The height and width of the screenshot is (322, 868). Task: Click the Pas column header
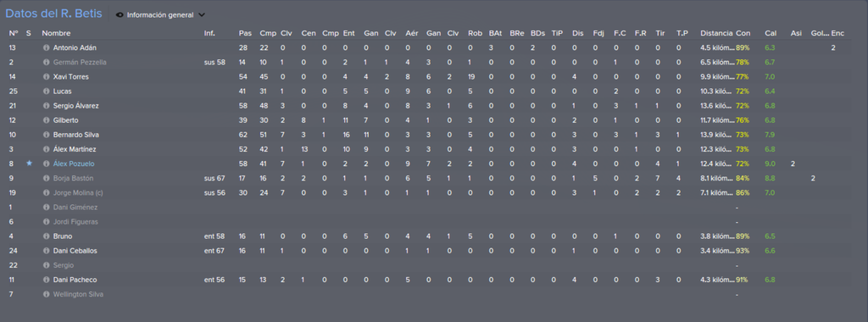point(245,33)
